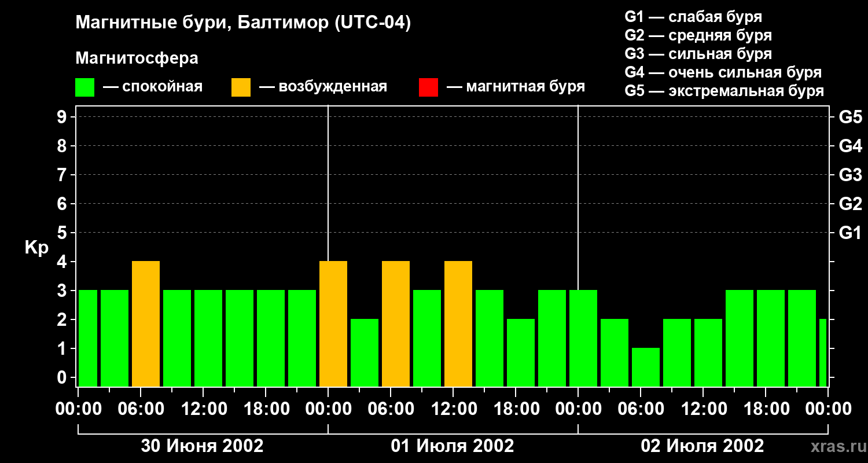Click the orange bar at 12:00 on 01 Июля
Image resolution: width=868 pixels, height=463 pixels.
458,324
